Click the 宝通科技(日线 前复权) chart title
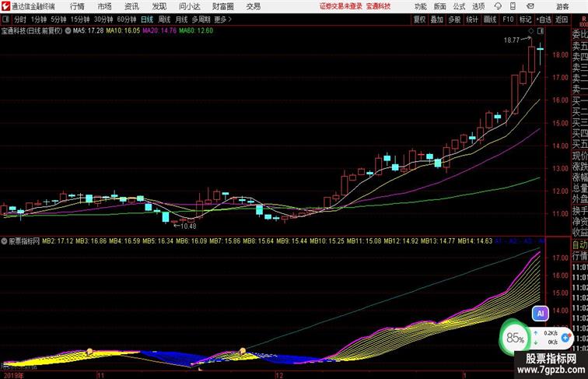588x379 pixels. click(32, 31)
